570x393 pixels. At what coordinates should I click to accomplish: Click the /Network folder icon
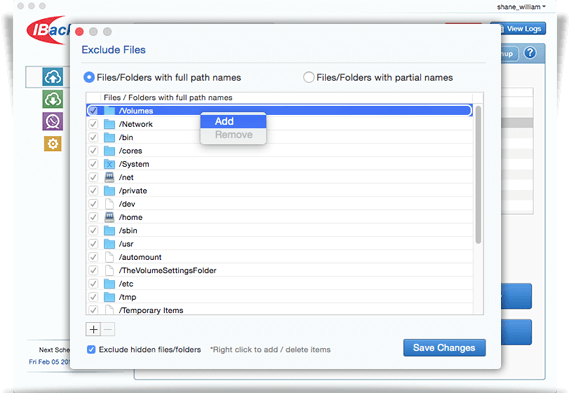109,124
